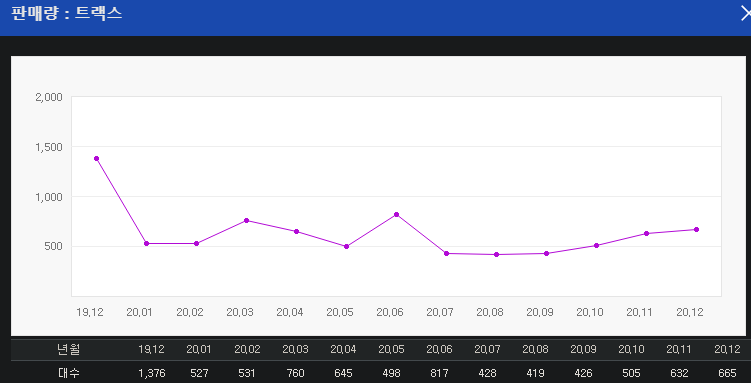Click the 527 value in the table
Image resolution: width=751 pixels, height=383 pixels.
click(x=199, y=373)
